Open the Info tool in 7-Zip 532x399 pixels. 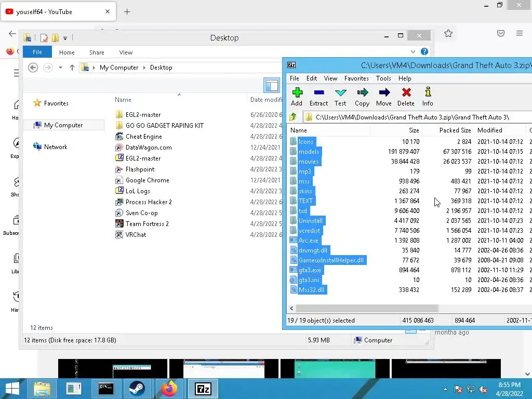(x=428, y=97)
